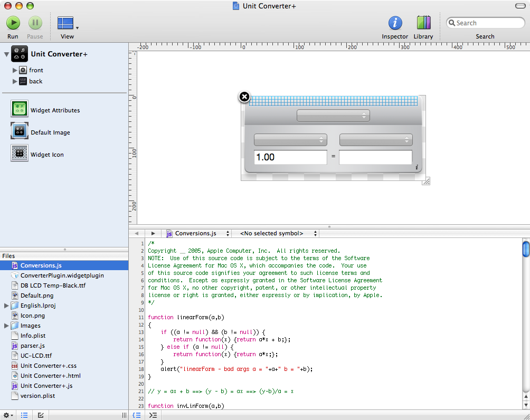Image resolution: width=530 pixels, height=420 pixels.
Task: Click the widget resize handle at corner
Action: tap(426, 181)
